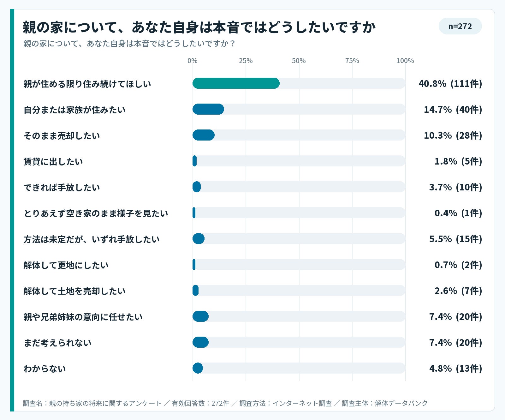Click the そのまま売却したい label
Screen dimensions: 505x420
coord(62,136)
